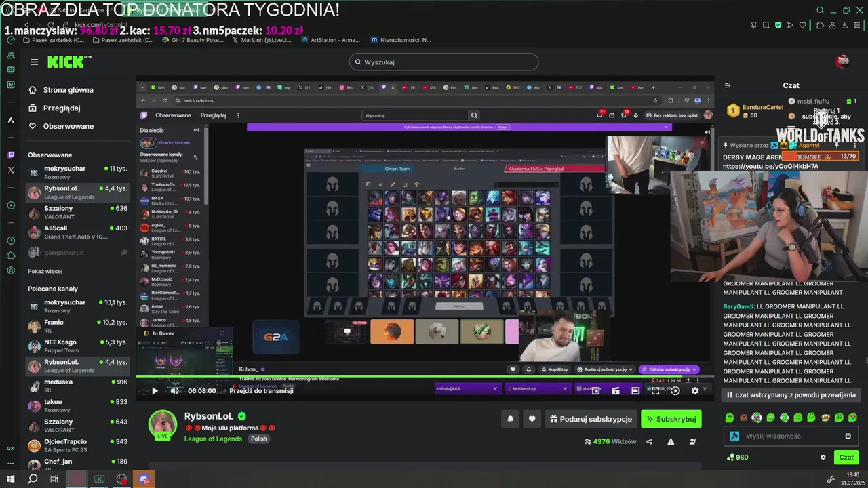Click the green KICK logo
The height and width of the screenshot is (488, 868).
(65, 62)
